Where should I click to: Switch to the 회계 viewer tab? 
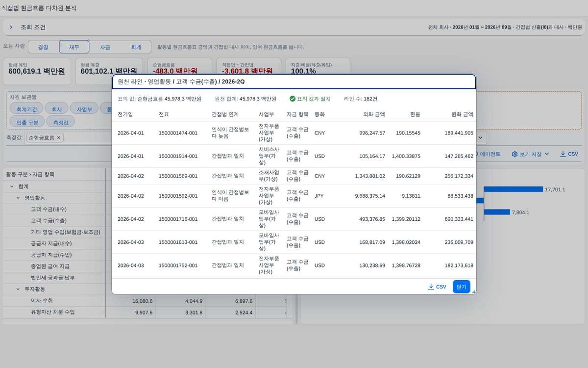point(136,47)
